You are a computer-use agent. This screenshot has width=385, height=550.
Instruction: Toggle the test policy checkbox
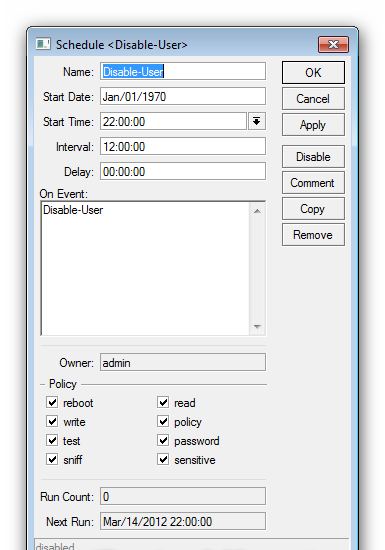pyautogui.click(x=52, y=440)
